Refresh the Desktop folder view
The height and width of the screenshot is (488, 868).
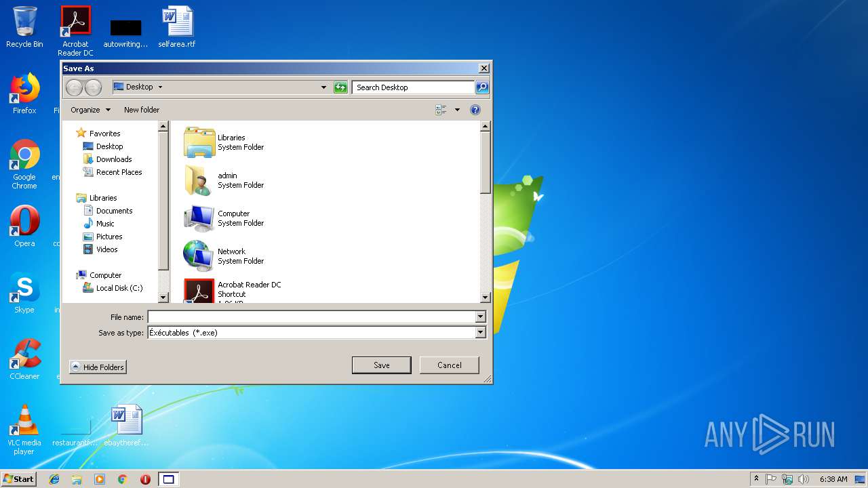340,87
